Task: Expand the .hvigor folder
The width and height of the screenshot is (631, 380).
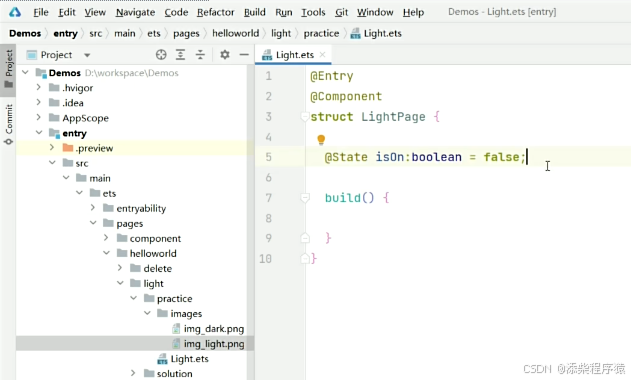Action: [39, 87]
